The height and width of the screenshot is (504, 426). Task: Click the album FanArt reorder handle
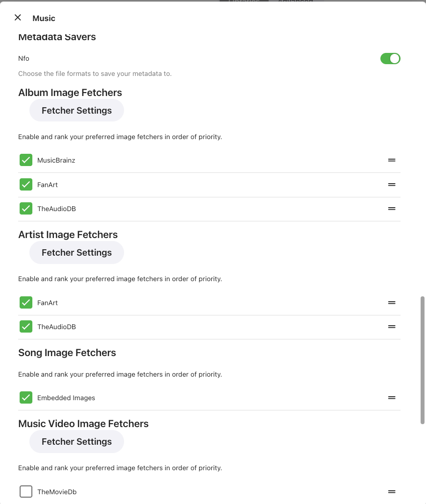coord(392,185)
